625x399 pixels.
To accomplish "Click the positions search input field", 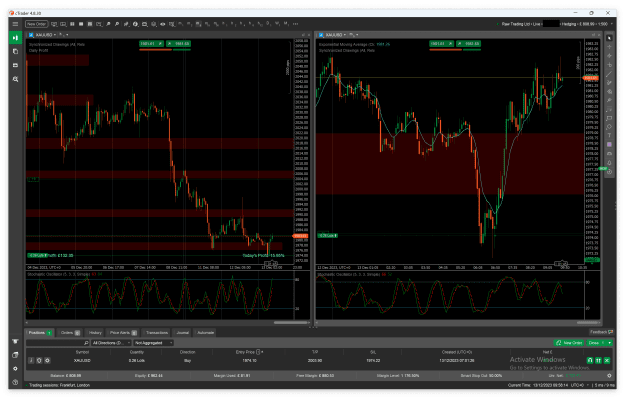I will [58, 343].
